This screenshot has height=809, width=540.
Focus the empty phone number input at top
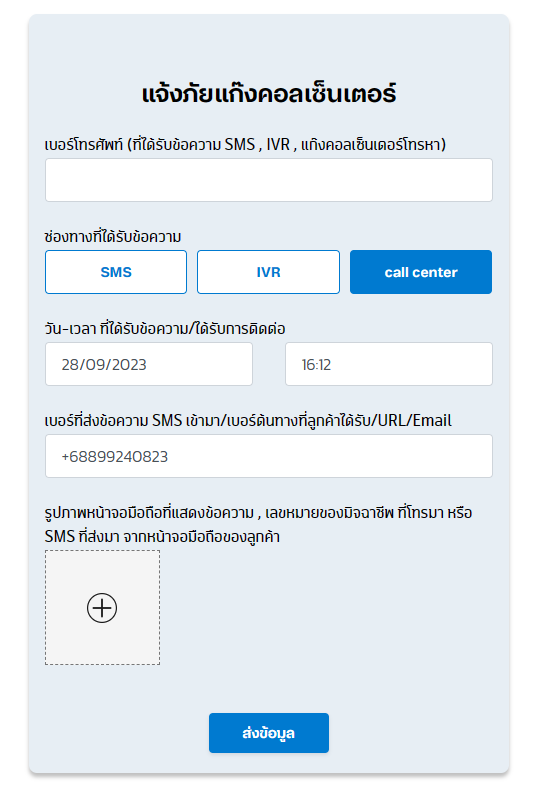click(x=269, y=180)
